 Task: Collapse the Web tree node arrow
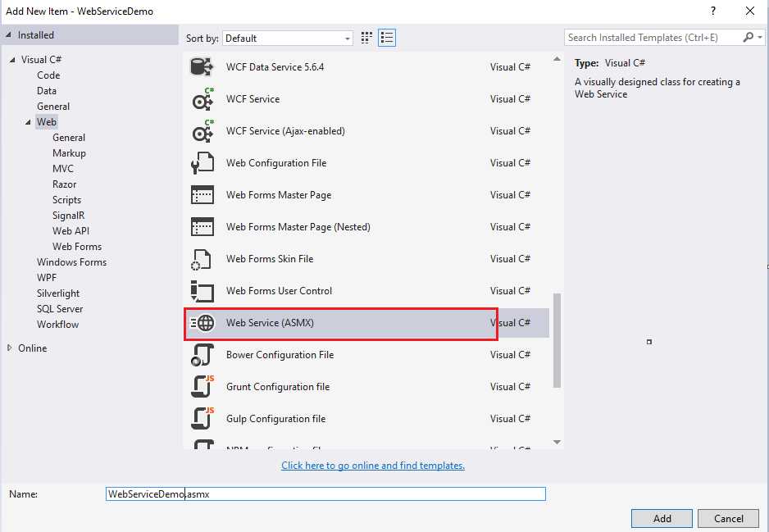pos(28,122)
